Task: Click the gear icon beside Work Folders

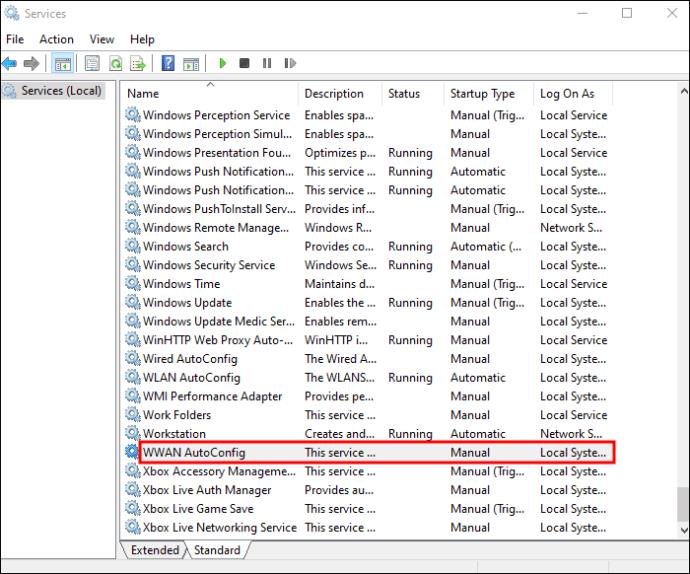Action: [132, 414]
